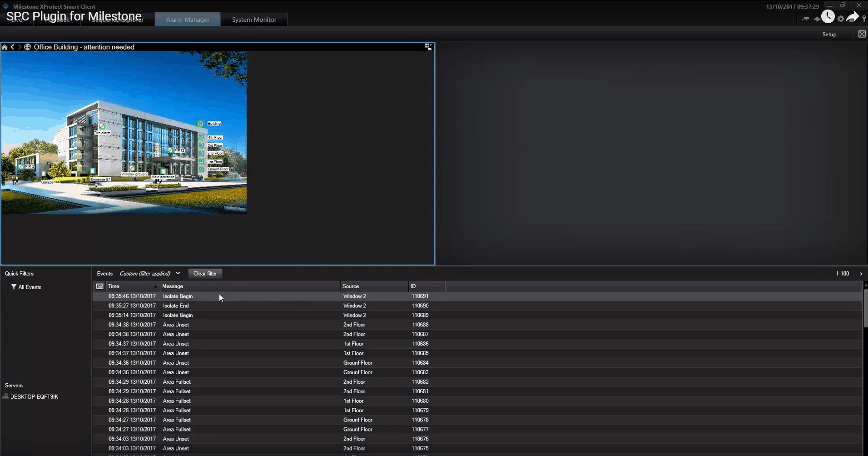The height and width of the screenshot is (456, 868).
Task: Select the DESKTOP-EQFT9IK server
Action: coord(34,397)
